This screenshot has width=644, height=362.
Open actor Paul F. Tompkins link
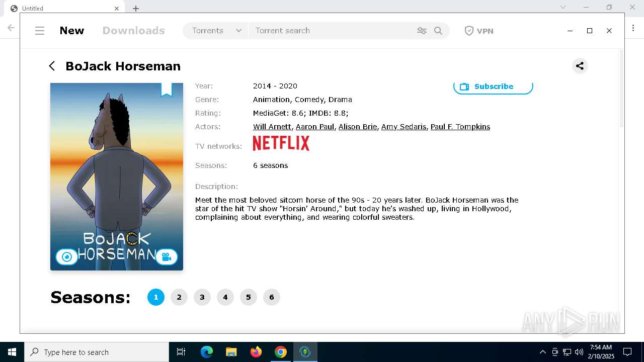[x=460, y=127]
